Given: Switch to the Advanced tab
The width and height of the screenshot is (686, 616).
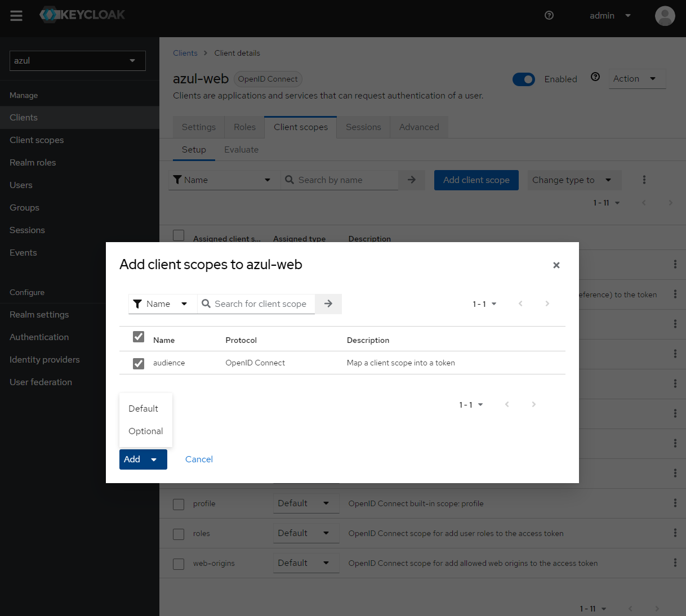Looking at the screenshot, I should tap(418, 127).
